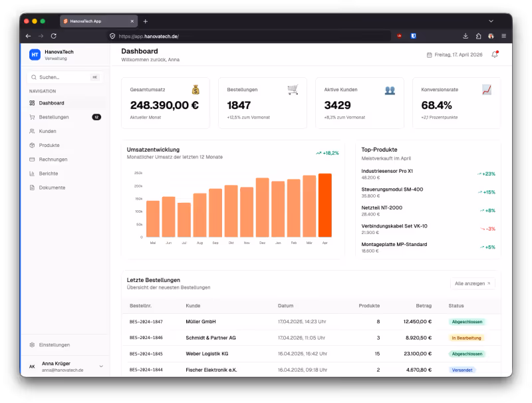Click customer Schmidt & Partner AG
The height and width of the screenshot is (403, 532).
(211, 338)
